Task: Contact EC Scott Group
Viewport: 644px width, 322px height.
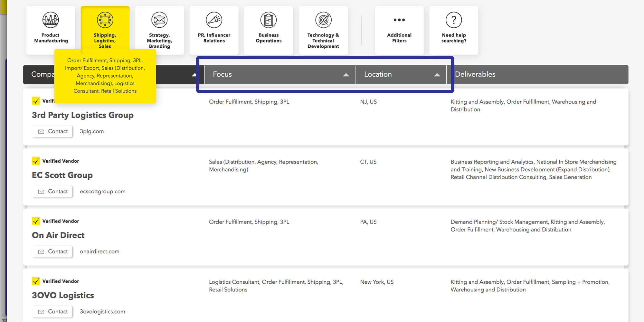Action: pos(53,191)
